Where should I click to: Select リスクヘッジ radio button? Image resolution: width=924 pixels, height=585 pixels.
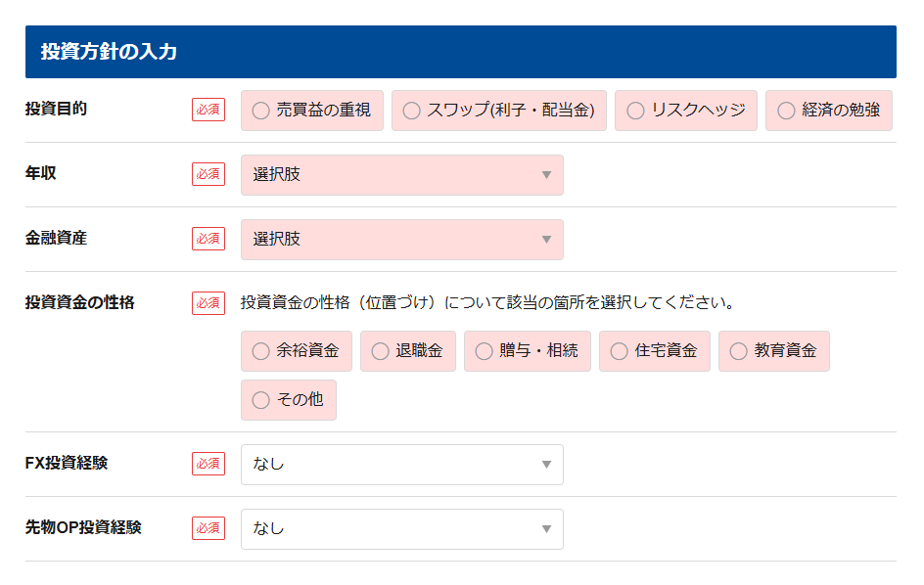pos(635,111)
